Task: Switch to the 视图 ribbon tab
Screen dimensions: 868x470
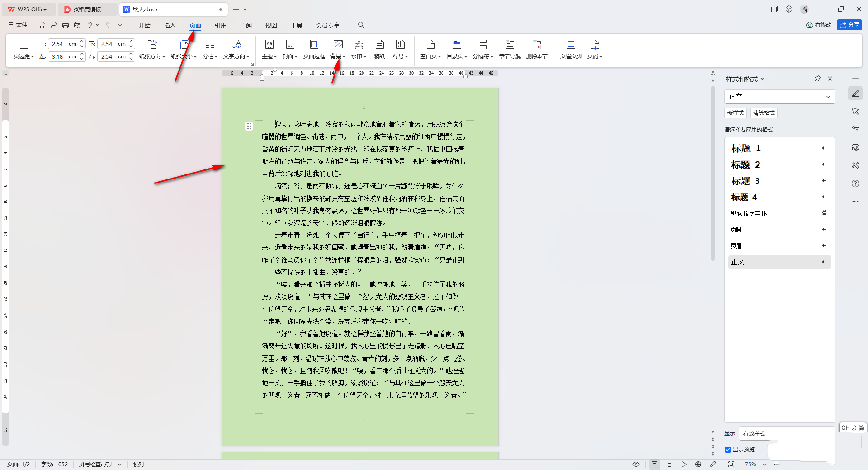Action: pyautogui.click(x=271, y=25)
